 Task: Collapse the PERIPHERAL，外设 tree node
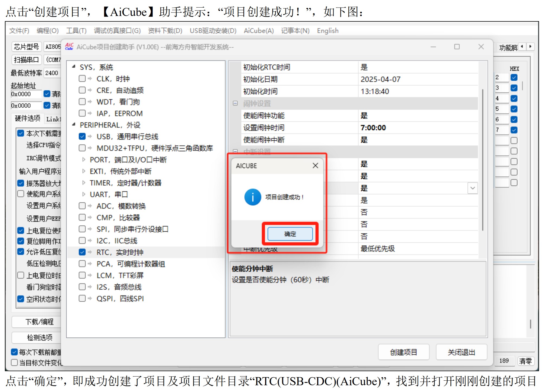coord(74,124)
